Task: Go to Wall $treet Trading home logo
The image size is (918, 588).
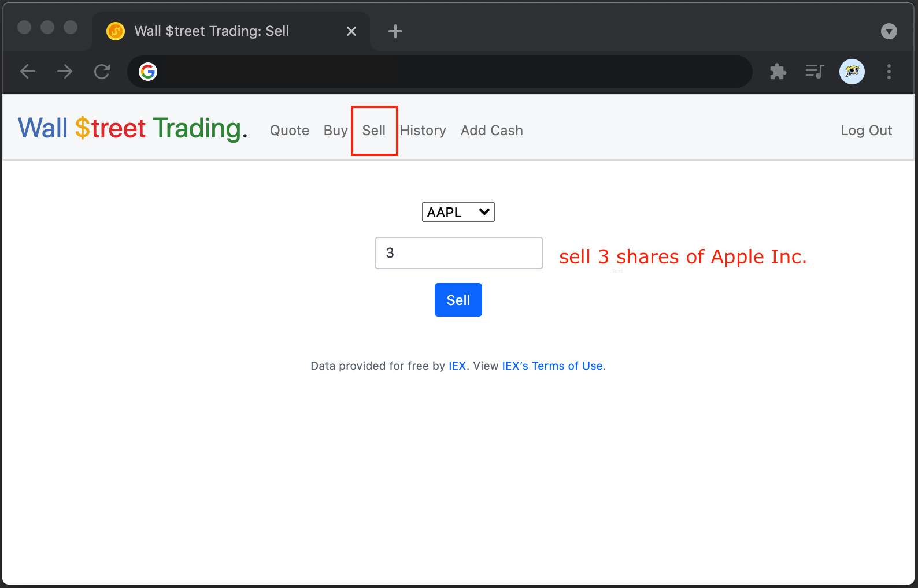Action: click(x=133, y=128)
